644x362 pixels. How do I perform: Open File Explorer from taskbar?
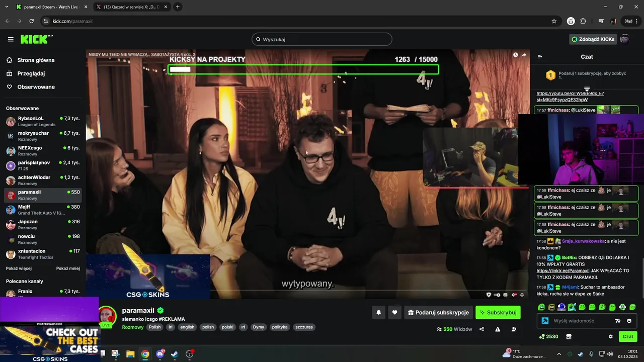130,354
